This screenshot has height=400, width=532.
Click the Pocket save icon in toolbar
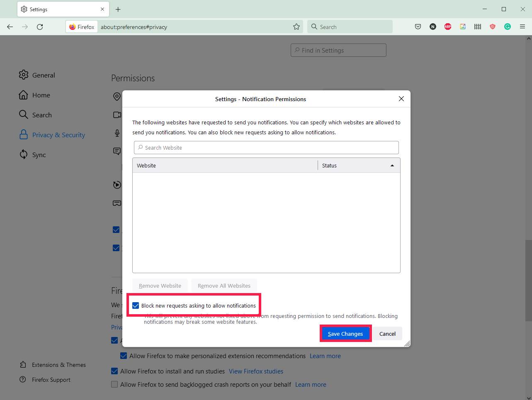(x=418, y=27)
